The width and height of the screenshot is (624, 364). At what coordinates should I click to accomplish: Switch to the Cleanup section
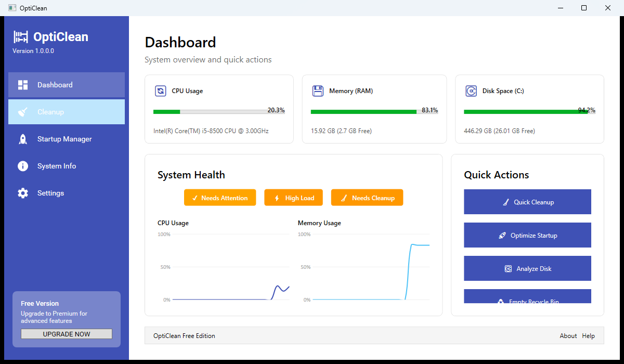point(67,112)
